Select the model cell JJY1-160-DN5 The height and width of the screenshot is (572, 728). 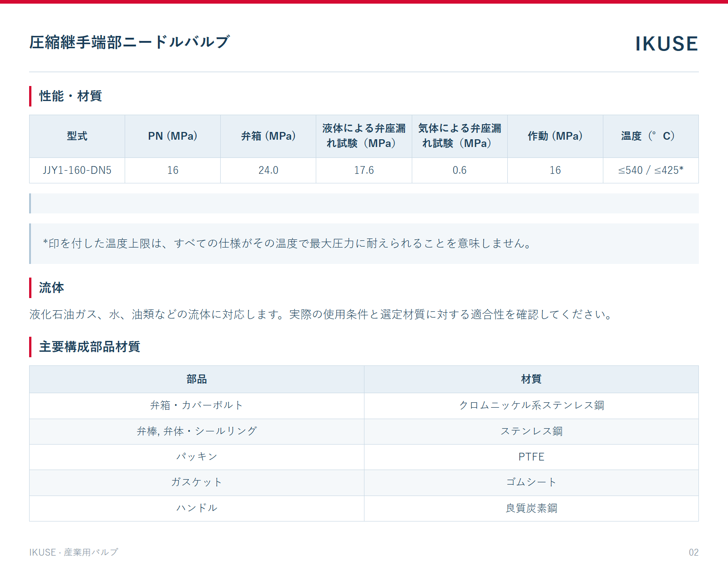[77, 170]
